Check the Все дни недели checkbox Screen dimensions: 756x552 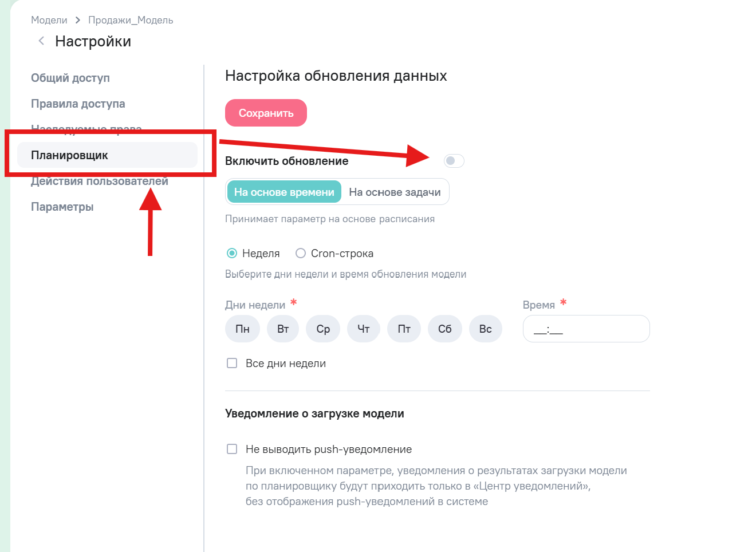click(232, 363)
